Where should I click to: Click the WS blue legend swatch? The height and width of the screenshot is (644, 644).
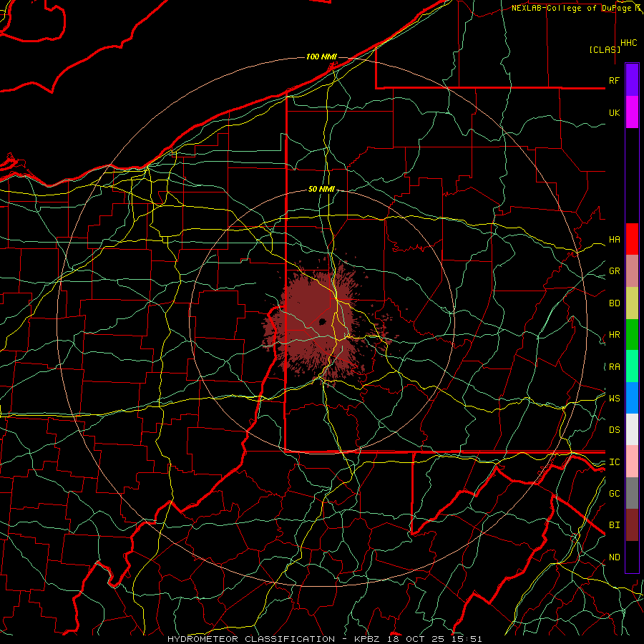[x=632, y=398]
